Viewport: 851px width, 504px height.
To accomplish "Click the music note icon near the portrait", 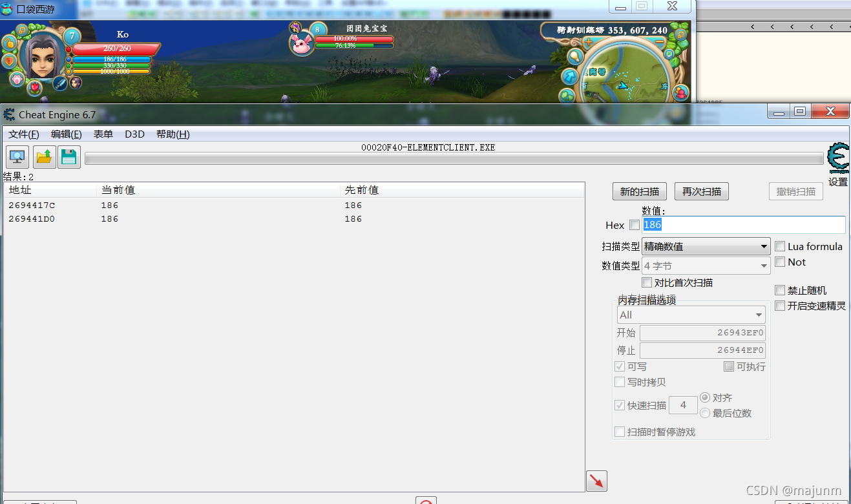I will point(22,30).
